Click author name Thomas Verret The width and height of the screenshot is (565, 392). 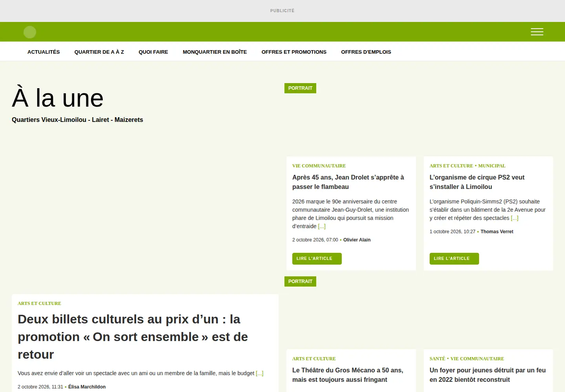497,232
